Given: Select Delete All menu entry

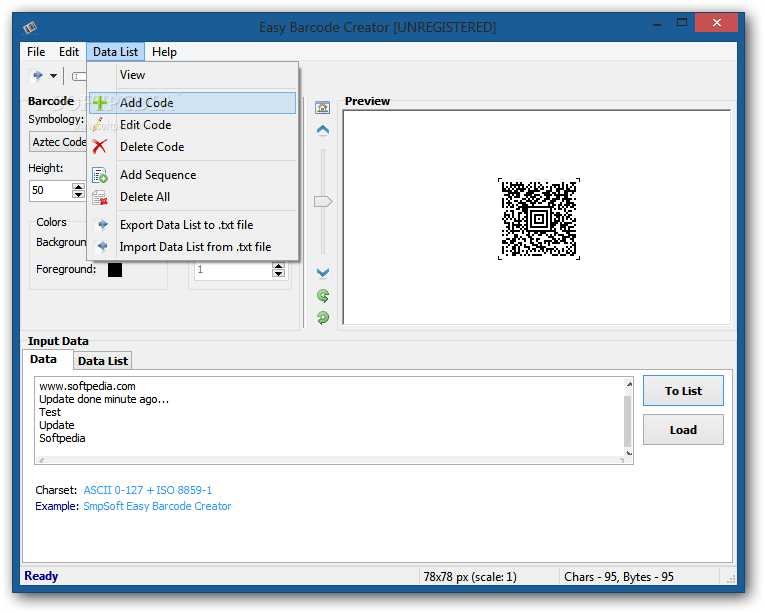Looking at the screenshot, I should pyautogui.click(x=193, y=197).
